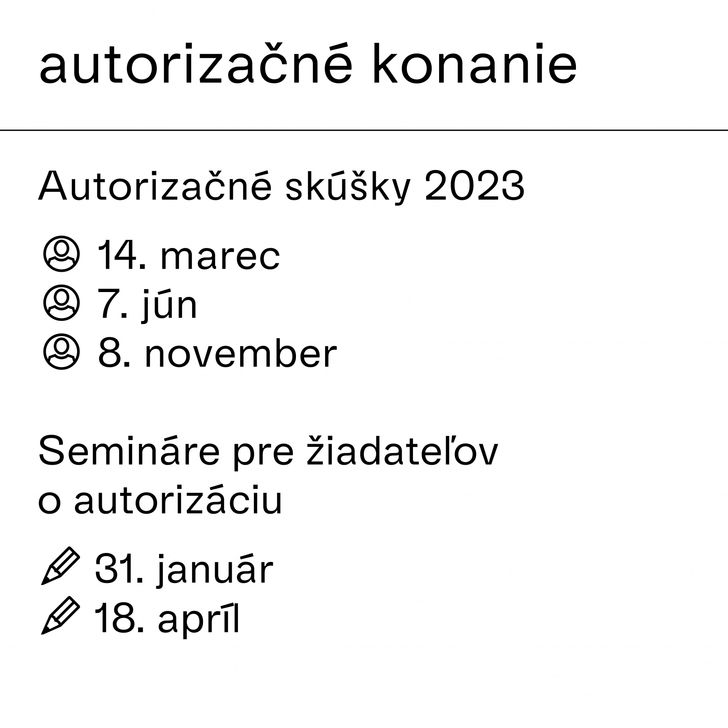The width and height of the screenshot is (728, 728).
Task: Click Autorizačné in the skúšky 2023 heading
Action: [154, 186]
